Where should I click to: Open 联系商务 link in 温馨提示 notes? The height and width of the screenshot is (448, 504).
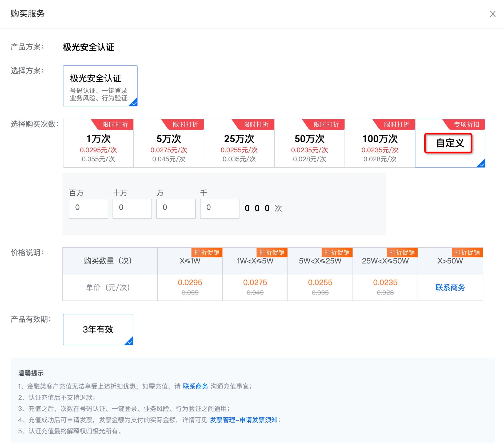pyautogui.click(x=195, y=386)
